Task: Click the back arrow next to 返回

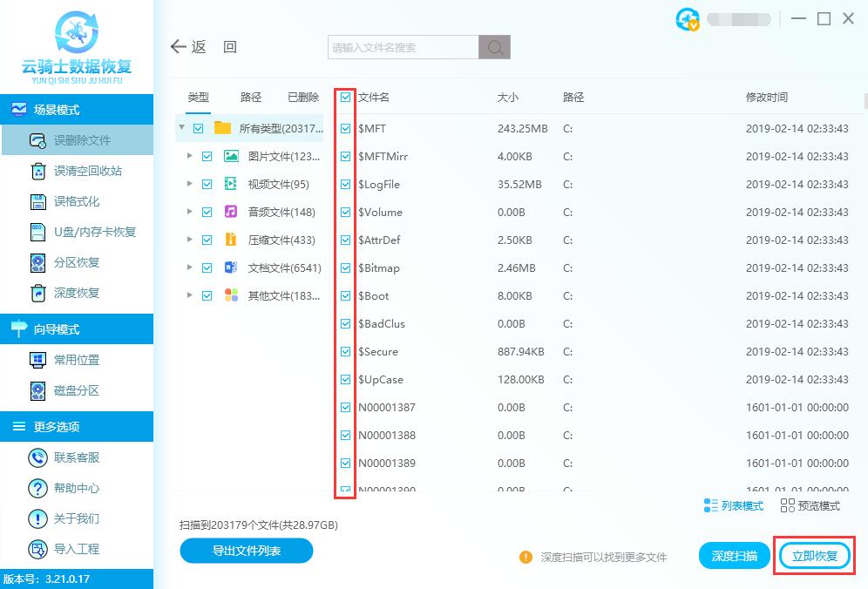Action: [178, 46]
